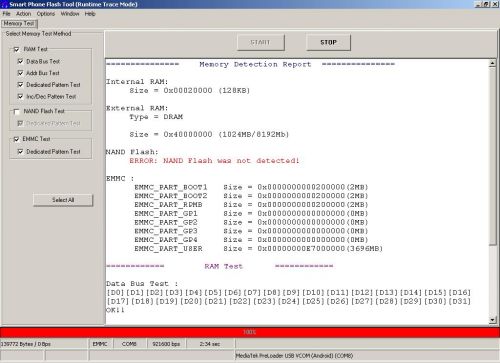
Task: Click the 2:34 sec elapsed time cell
Action: click(210, 344)
